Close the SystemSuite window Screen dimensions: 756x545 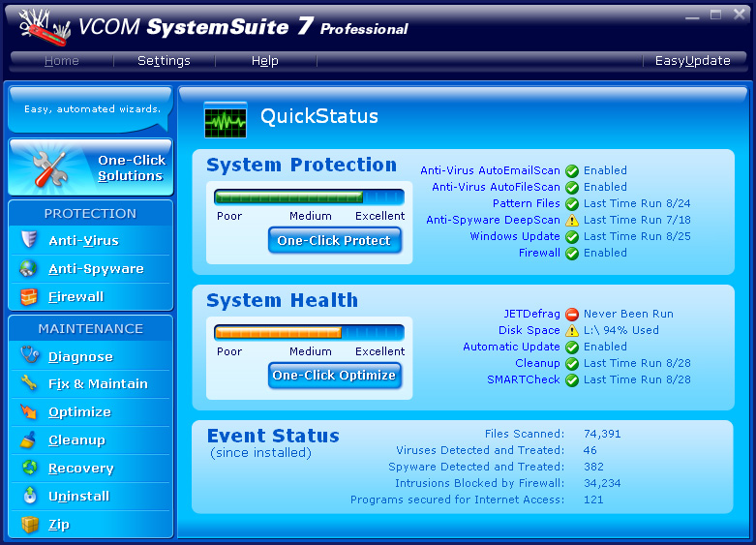740,15
